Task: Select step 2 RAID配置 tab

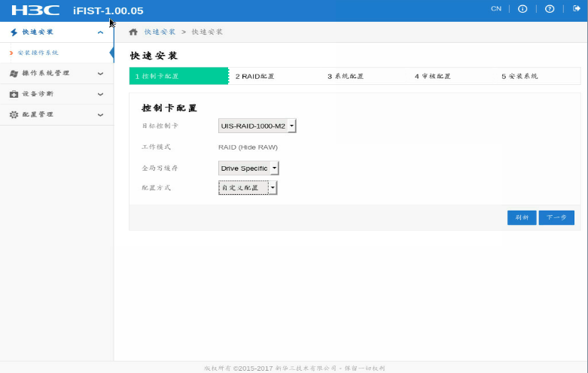Action: point(255,77)
